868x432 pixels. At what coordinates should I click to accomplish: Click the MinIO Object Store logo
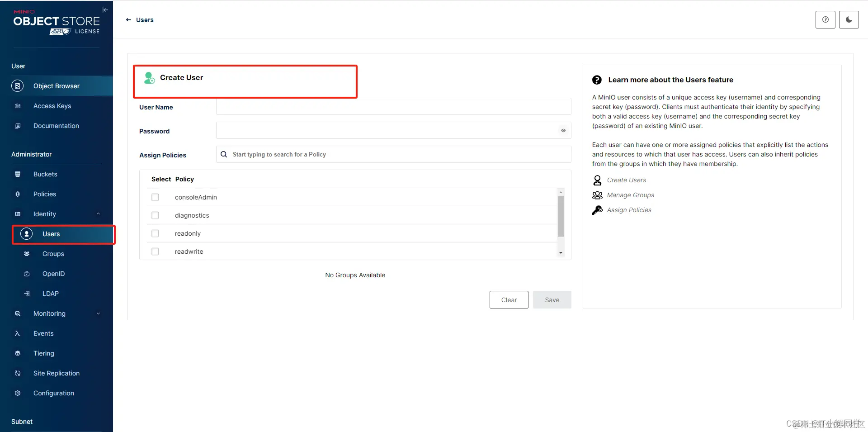pos(57,23)
